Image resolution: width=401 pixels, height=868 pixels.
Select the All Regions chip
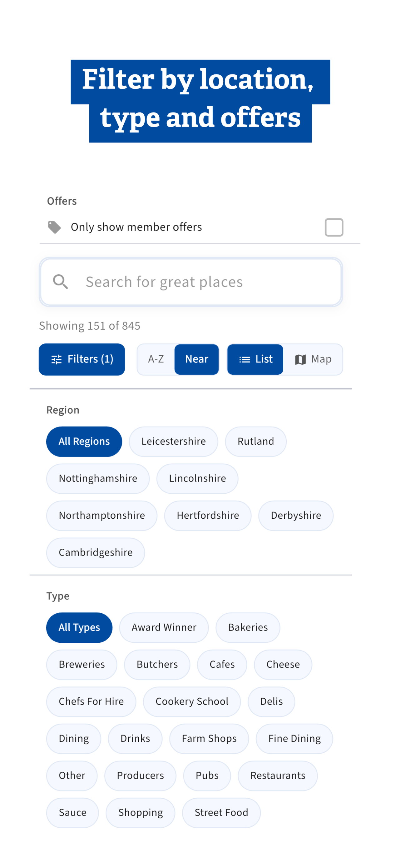point(84,441)
